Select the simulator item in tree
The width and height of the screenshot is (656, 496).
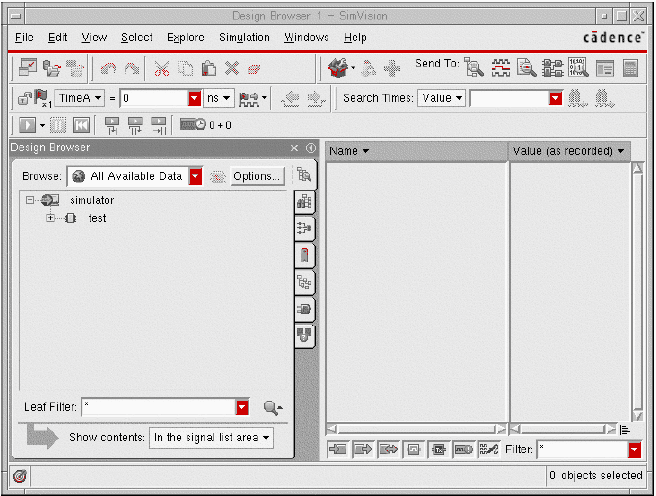[92, 200]
